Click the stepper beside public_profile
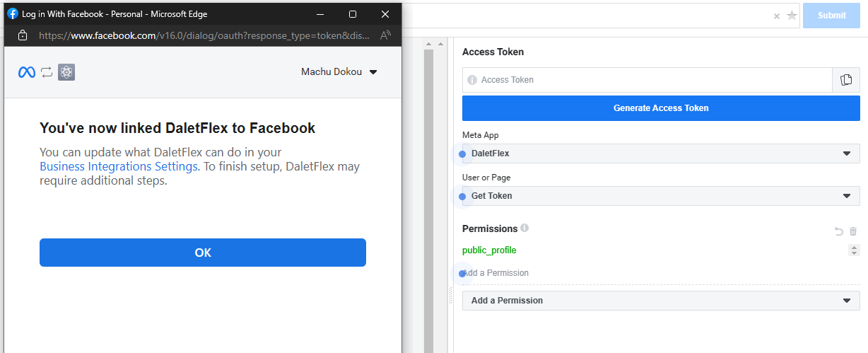 [x=855, y=250]
